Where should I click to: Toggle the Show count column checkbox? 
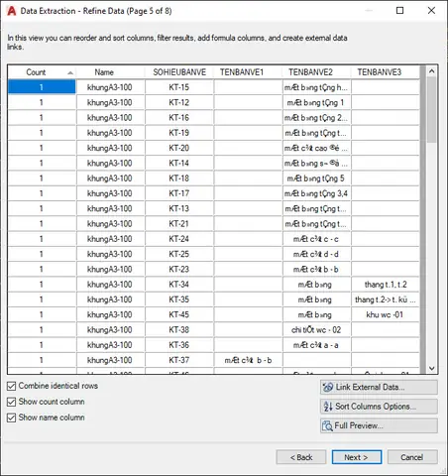click(11, 402)
